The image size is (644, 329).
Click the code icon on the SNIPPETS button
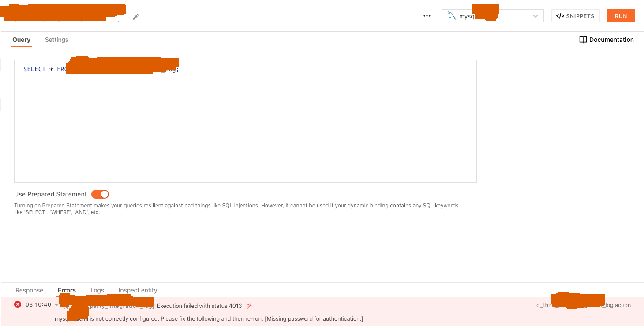coord(561,15)
